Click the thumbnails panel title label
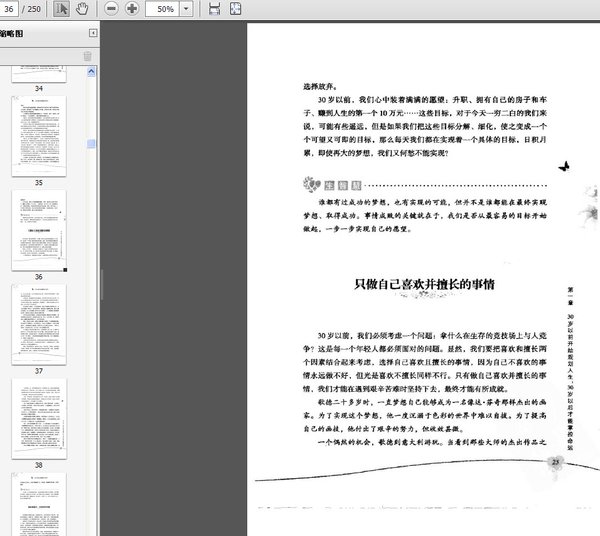This screenshot has height=536, width=600. pos(11,34)
